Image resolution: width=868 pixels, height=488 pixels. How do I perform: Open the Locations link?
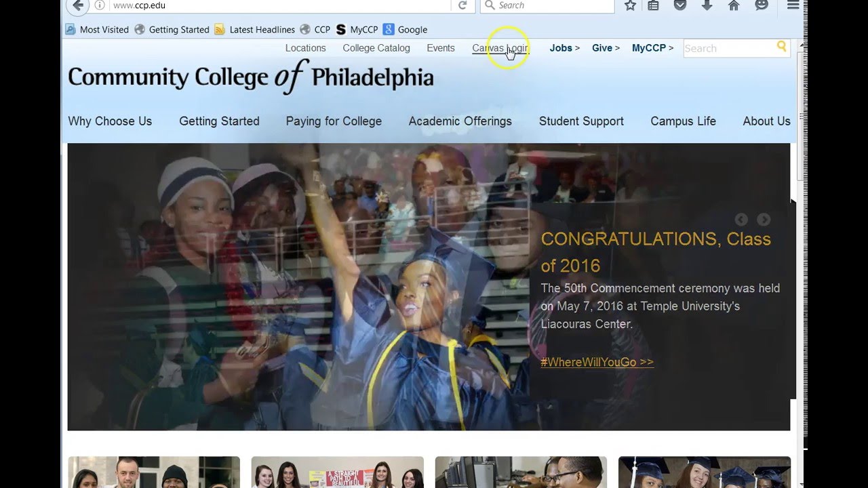point(306,48)
